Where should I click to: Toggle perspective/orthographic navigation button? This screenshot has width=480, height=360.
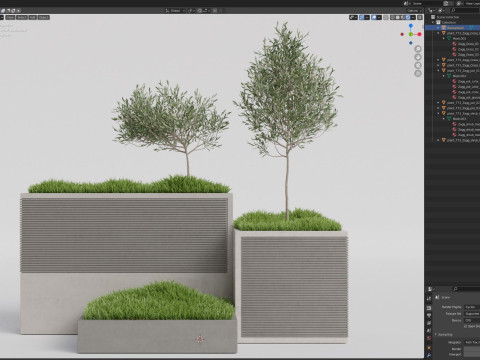tap(418, 73)
